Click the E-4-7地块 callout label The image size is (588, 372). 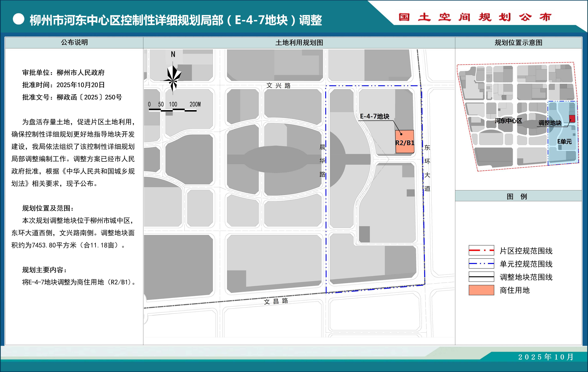(375, 116)
